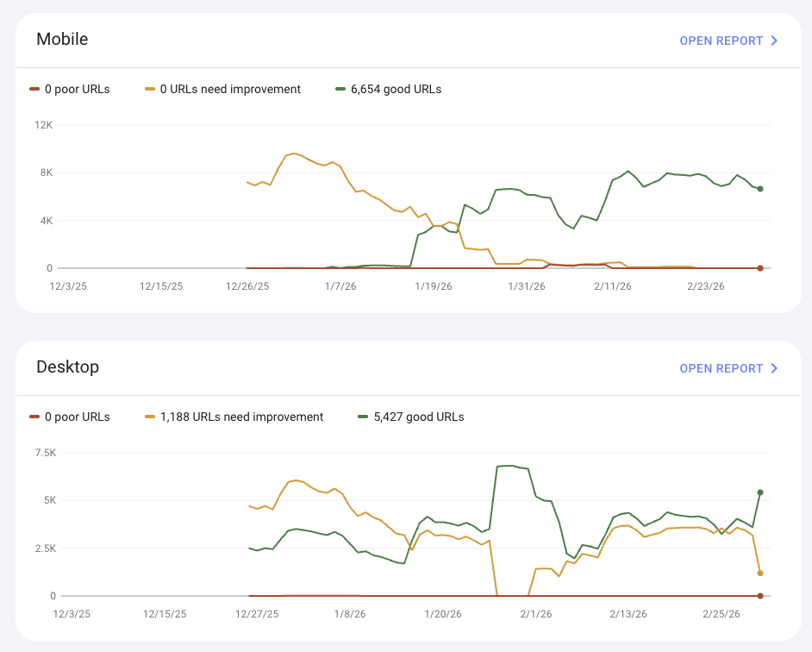The width and height of the screenshot is (812, 652).
Task: Select the Mobile section header
Action: (x=61, y=40)
